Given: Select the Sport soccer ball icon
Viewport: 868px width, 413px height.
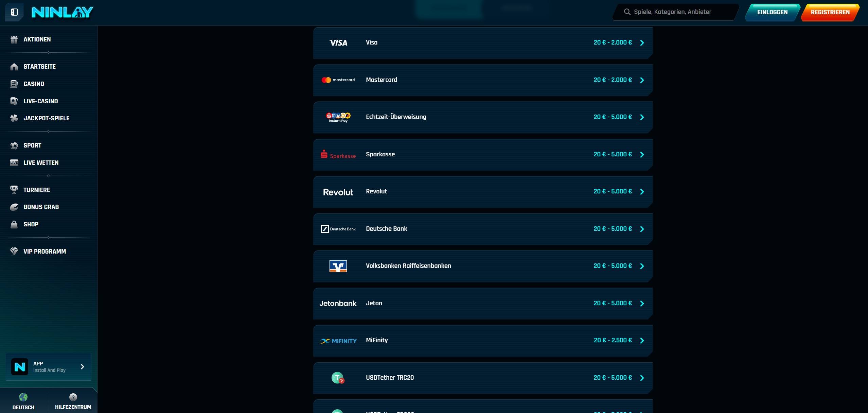Looking at the screenshot, I should [14, 145].
